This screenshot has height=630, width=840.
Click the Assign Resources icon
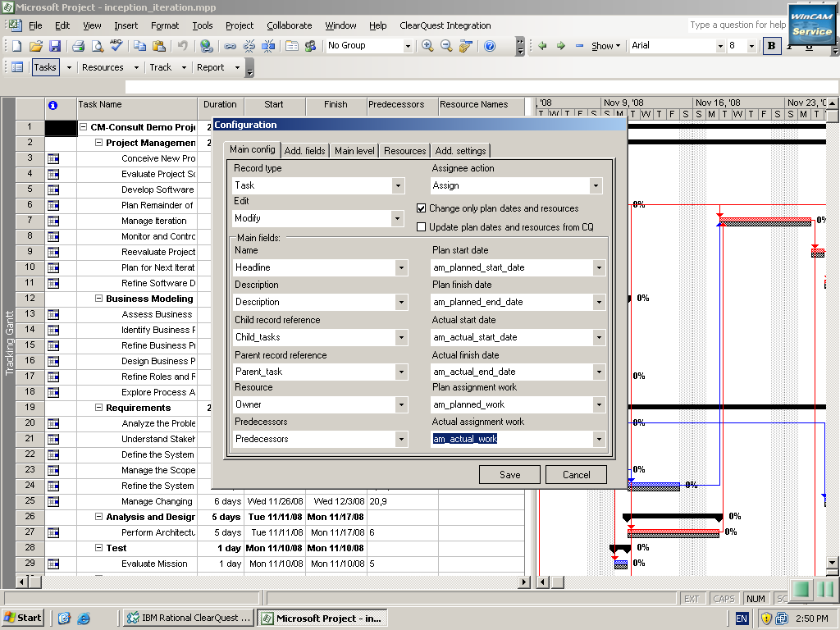tap(310, 46)
